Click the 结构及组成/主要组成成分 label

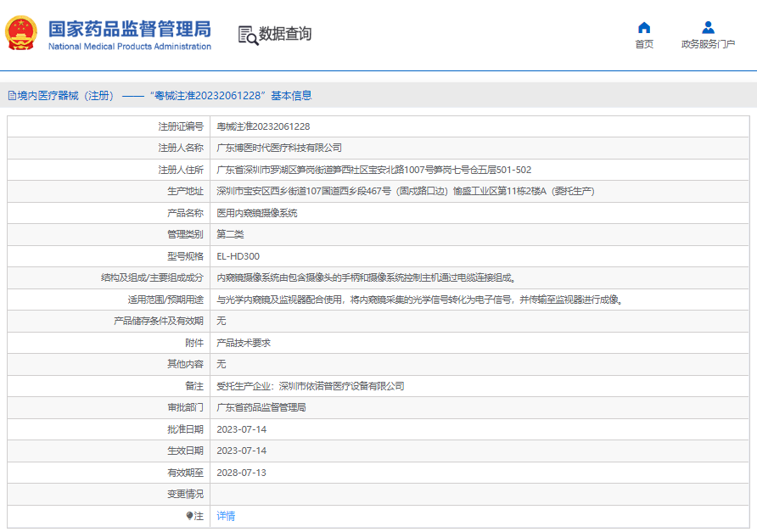coord(152,277)
